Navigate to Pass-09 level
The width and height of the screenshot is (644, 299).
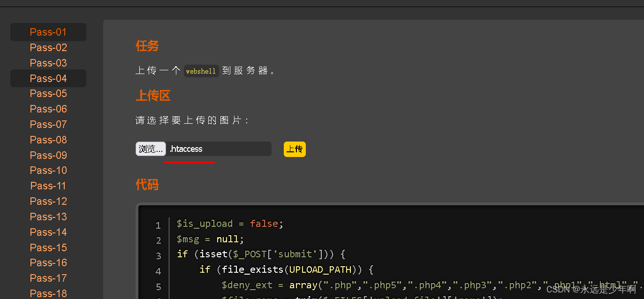pyautogui.click(x=48, y=155)
